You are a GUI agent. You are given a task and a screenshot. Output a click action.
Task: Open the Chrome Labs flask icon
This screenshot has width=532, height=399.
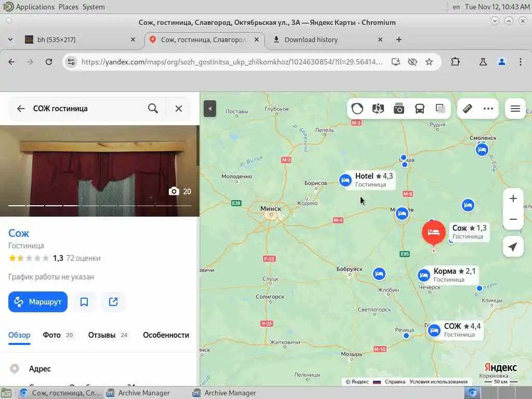point(483,62)
